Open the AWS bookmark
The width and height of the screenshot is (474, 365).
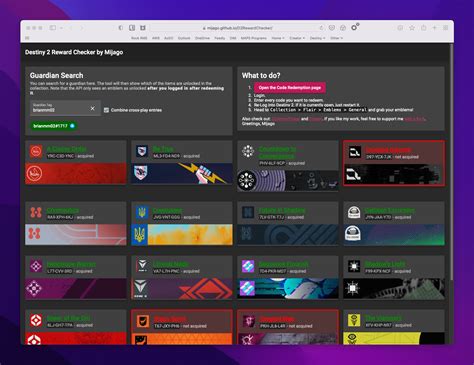click(156, 38)
